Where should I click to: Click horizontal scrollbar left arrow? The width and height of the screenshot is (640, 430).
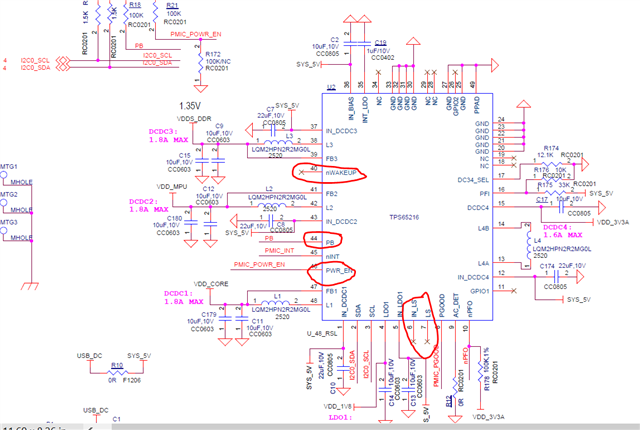(x=91, y=427)
